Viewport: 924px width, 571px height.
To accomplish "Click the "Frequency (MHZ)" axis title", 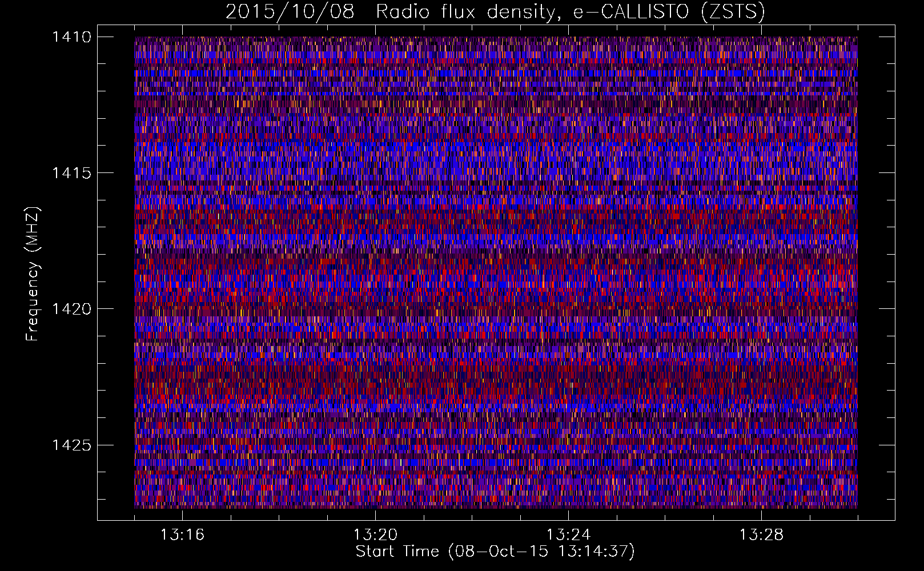I will tap(33, 274).
